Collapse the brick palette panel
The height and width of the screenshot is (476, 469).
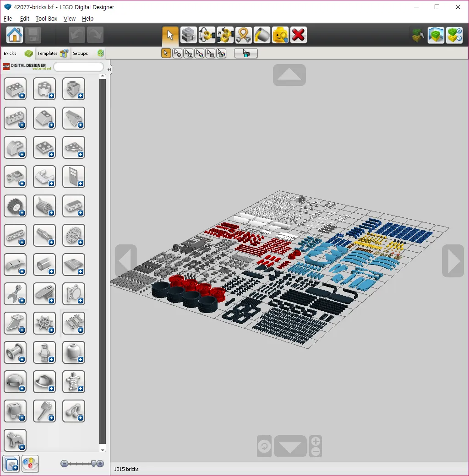point(109,69)
